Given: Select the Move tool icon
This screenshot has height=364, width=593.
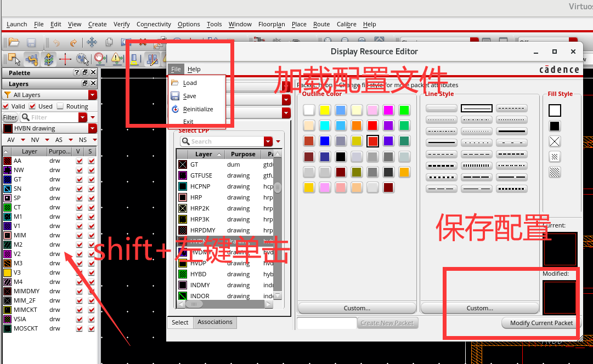Looking at the screenshot, I should [x=92, y=42].
